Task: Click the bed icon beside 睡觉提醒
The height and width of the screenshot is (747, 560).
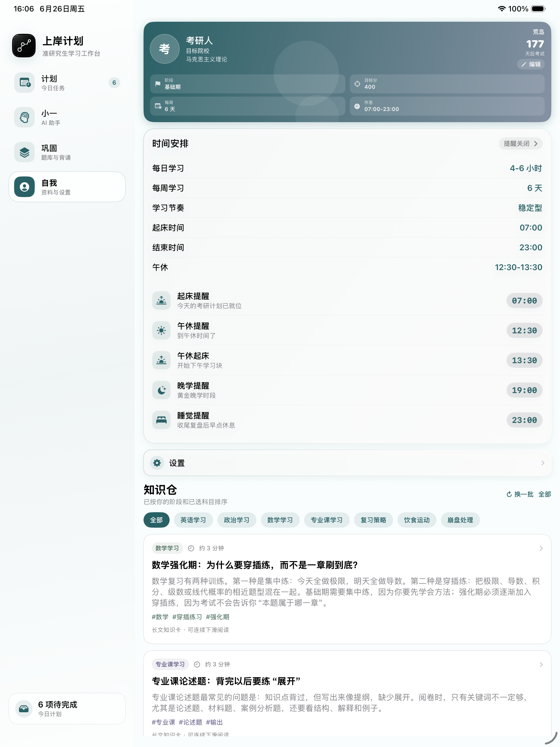Action: click(x=161, y=420)
